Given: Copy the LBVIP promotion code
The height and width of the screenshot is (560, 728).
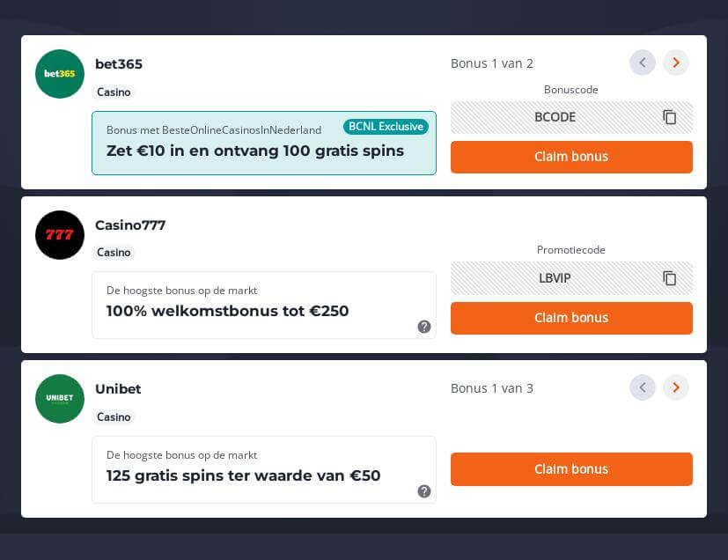Looking at the screenshot, I should (670, 278).
